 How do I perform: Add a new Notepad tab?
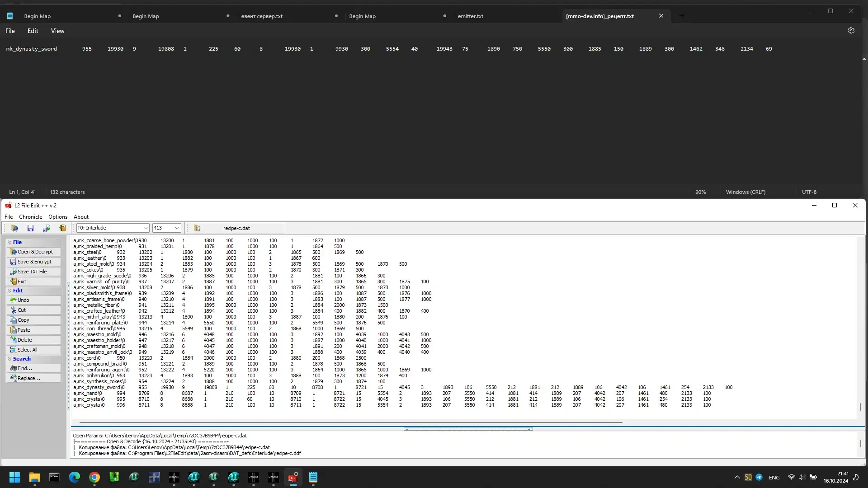(x=682, y=16)
